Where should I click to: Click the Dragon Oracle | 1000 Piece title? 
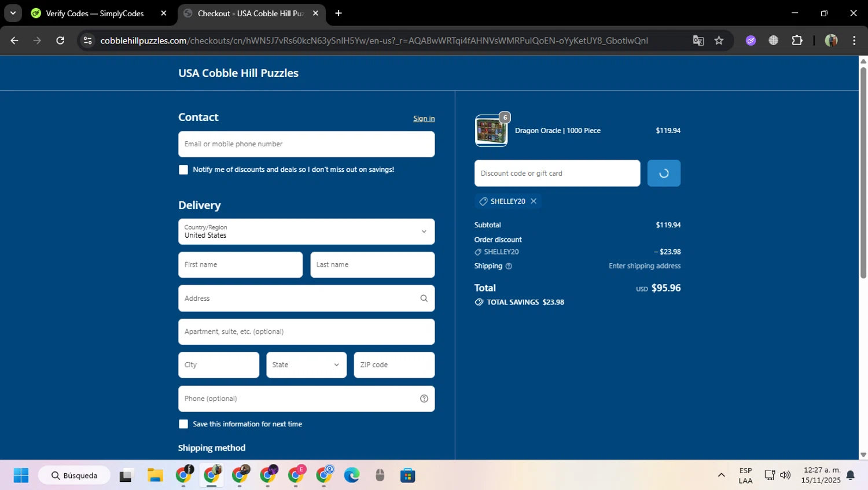click(558, 131)
